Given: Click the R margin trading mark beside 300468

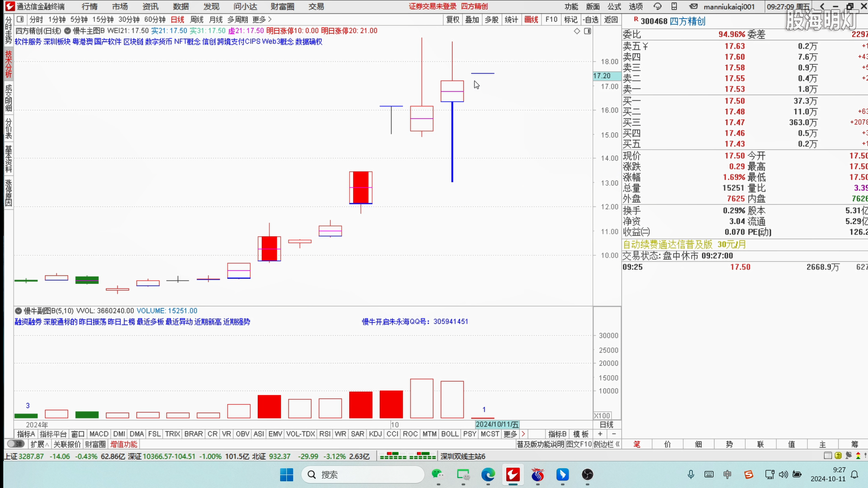Looking at the screenshot, I should click(x=636, y=20).
